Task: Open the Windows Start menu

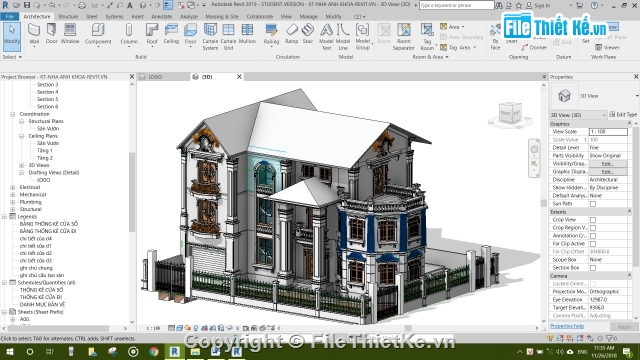Action: 10,351
